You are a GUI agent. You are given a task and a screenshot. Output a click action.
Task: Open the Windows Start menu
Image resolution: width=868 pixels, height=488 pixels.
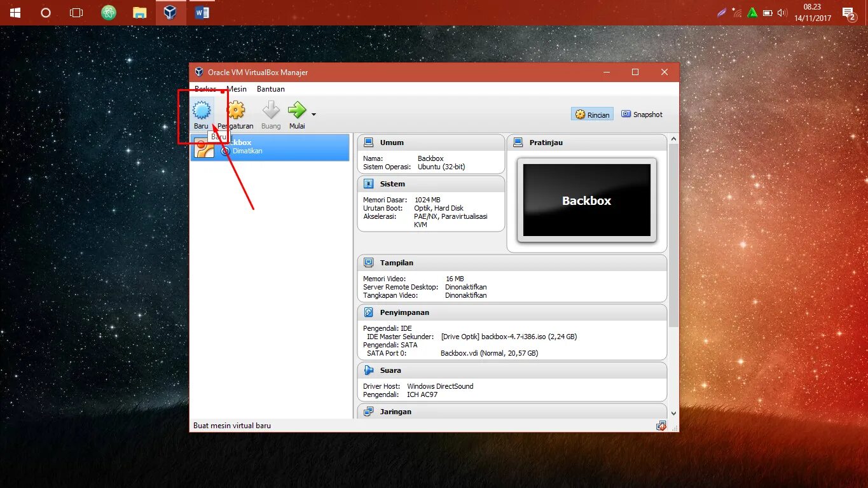(15, 13)
